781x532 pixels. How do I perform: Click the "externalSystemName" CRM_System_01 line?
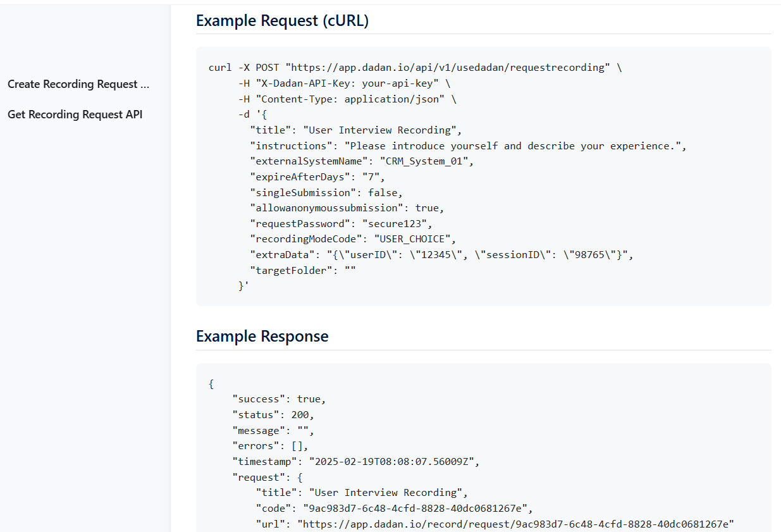[362, 161]
